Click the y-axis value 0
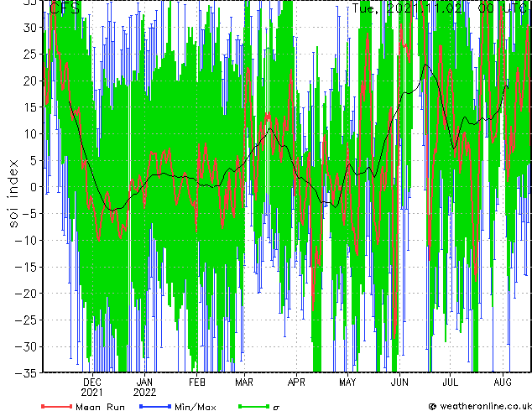 click(x=33, y=187)
